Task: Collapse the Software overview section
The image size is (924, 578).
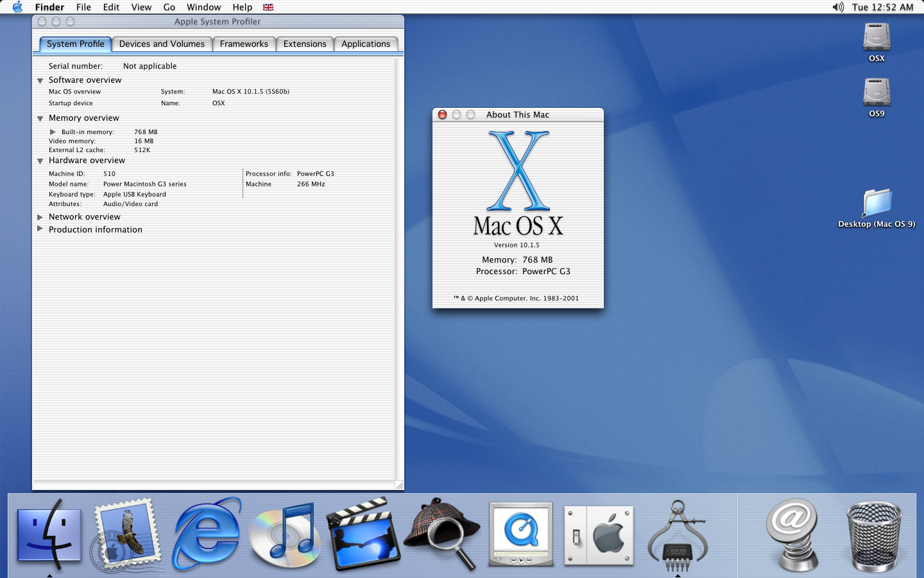Action: [x=40, y=81]
